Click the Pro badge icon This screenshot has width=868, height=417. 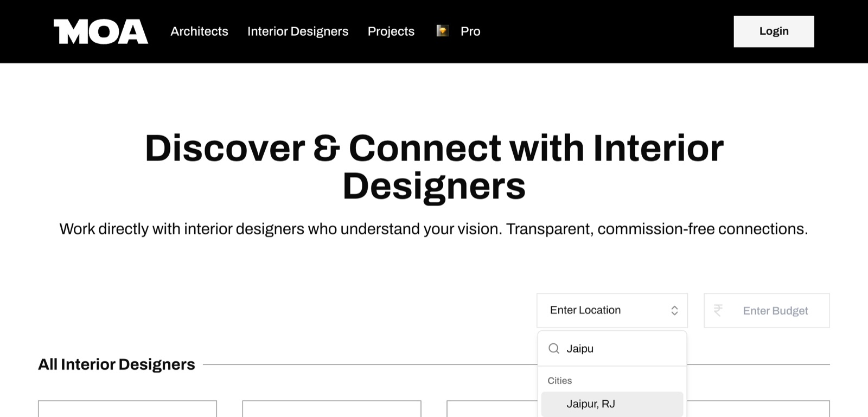(443, 31)
